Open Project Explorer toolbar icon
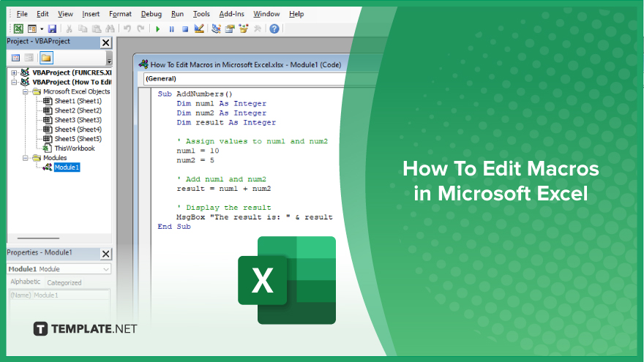 (x=217, y=29)
